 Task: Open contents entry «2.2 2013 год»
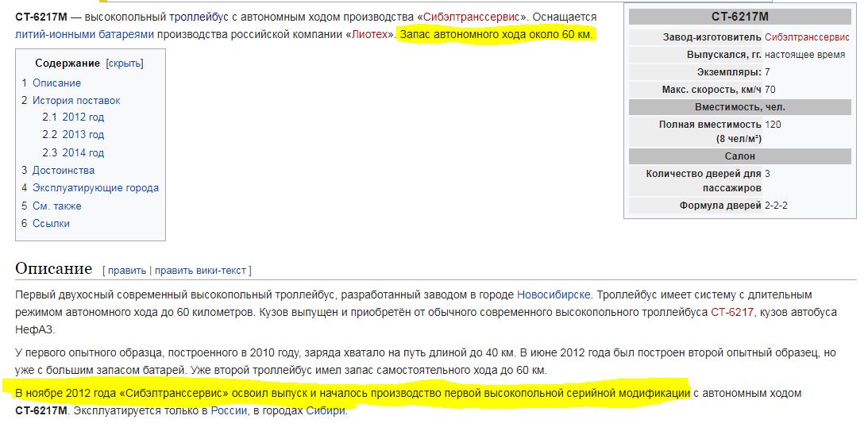(x=73, y=134)
